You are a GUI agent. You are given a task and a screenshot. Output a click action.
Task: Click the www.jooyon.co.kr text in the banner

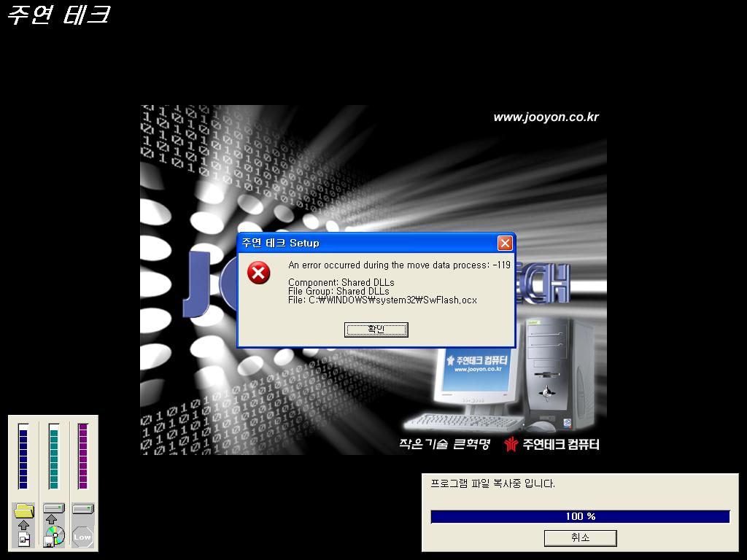point(546,117)
